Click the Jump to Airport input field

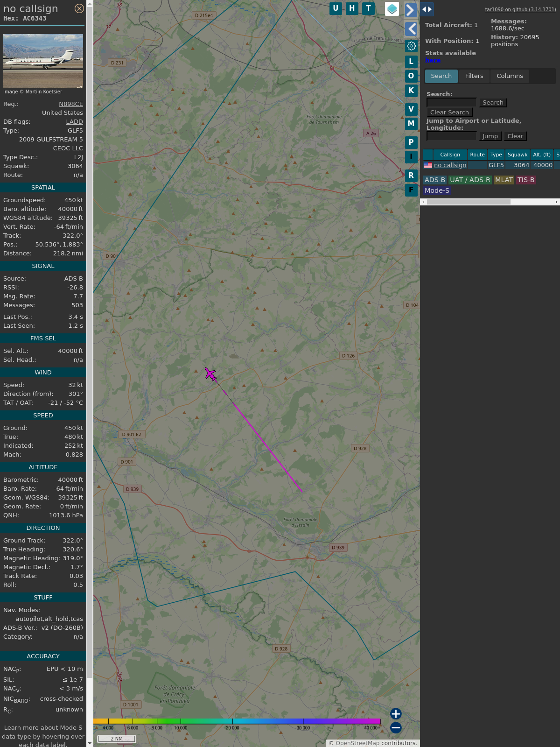[x=451, y=136]
